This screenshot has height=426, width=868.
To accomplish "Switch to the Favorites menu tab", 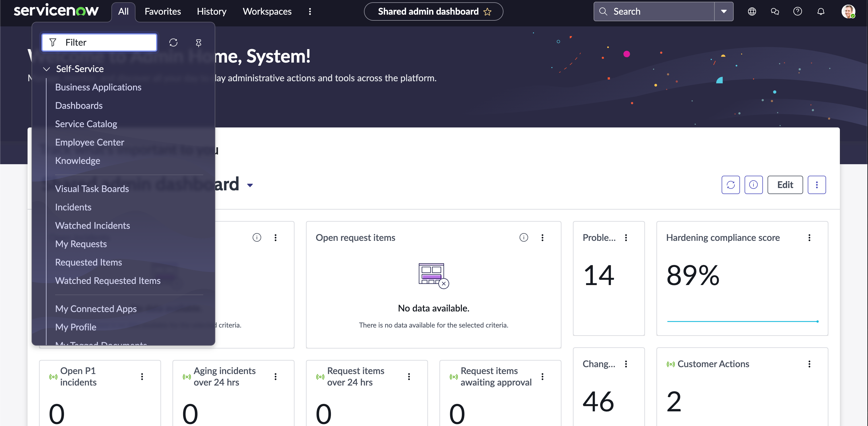I will [x=163, y=11].
